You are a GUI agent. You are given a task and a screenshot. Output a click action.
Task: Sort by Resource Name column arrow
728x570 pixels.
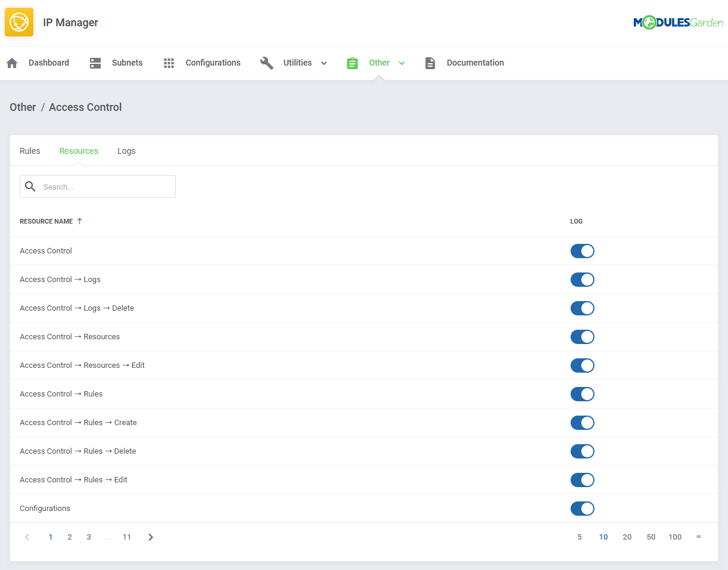click(80, 221)
